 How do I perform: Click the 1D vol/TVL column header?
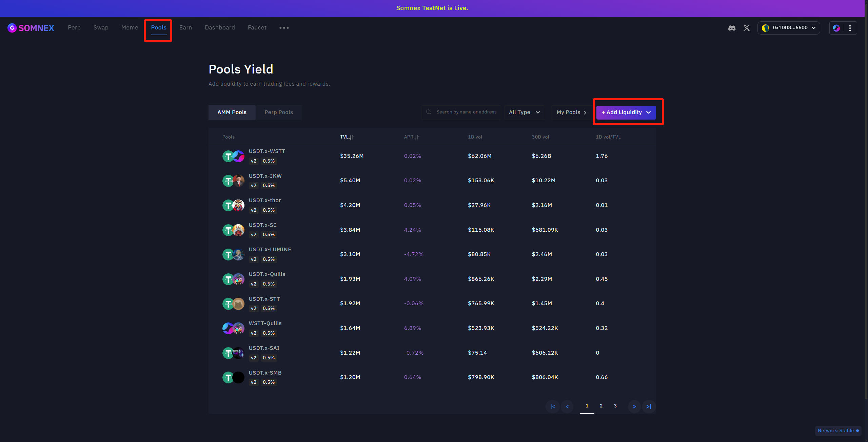(608, 137)
